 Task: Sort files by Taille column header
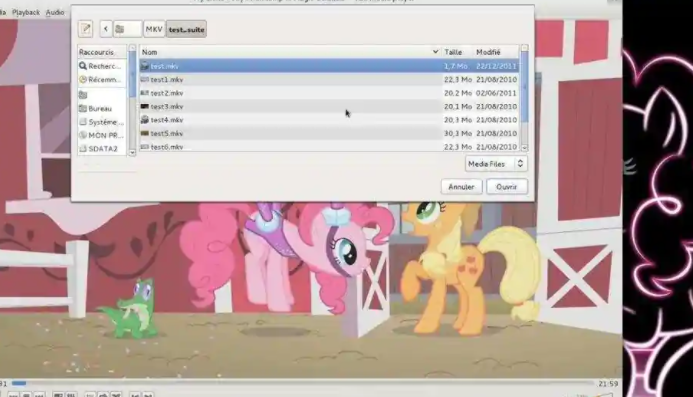click(x=457, y=52)
